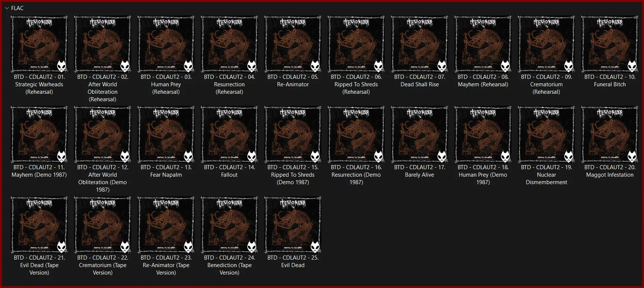Click track 19 Nuclear Dismemberment thumbnail
Image resolution: width=644 pixels, height=288 pixels.
[546, 134]
